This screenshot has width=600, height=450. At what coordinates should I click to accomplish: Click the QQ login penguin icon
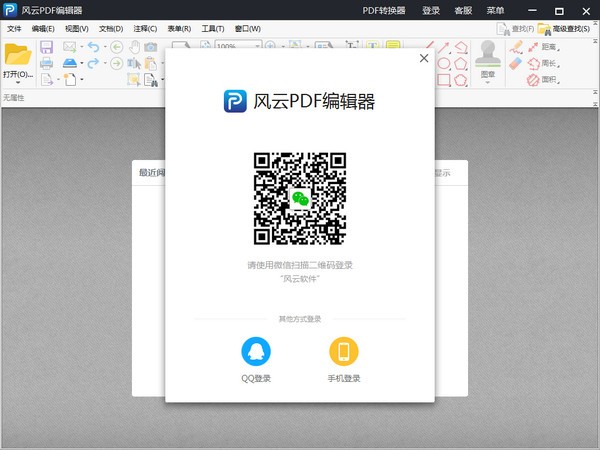(x=255, y=352)
